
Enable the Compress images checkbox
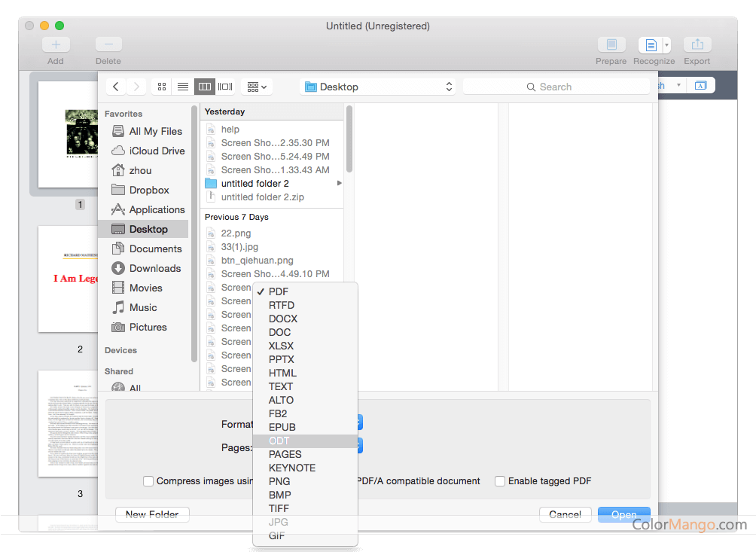(x=149, y=481)
